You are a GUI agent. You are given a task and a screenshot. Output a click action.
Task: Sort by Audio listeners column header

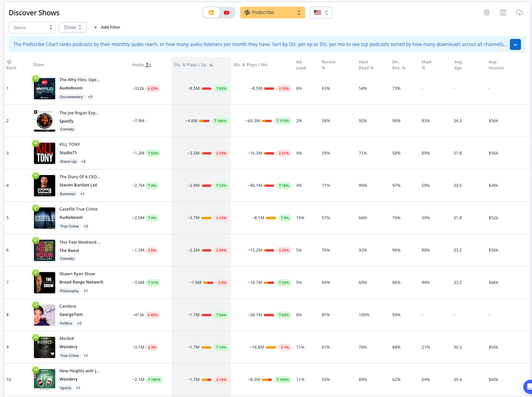tap(142, 65)
